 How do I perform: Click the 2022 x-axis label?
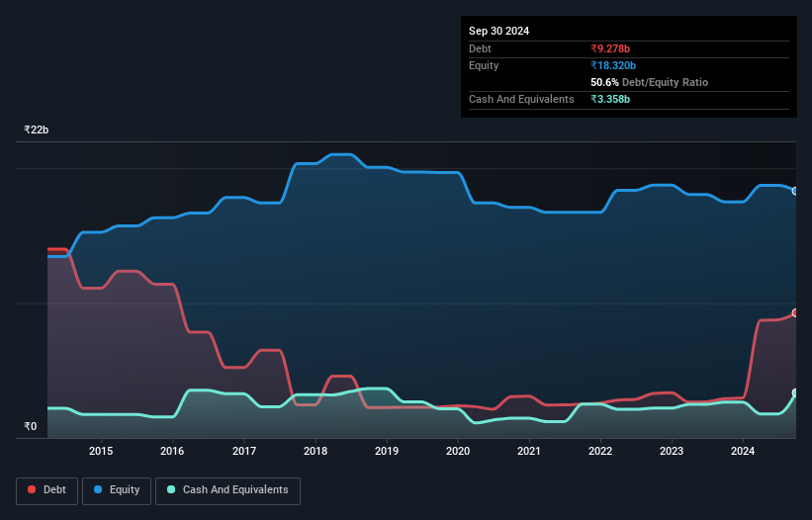[x=600, y=451]
